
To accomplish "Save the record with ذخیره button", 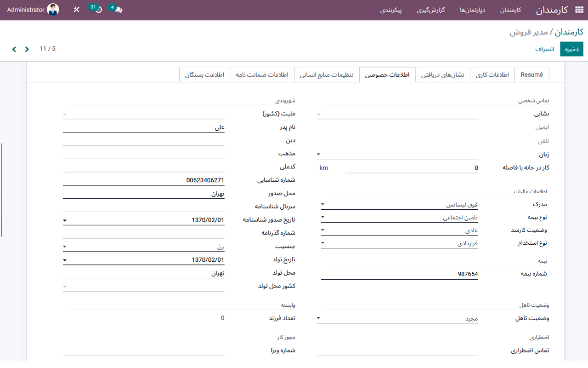I will [x=571, y=49].
